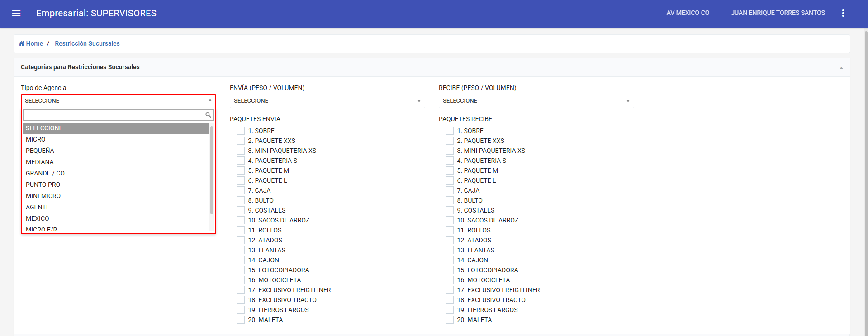Select MICRO from the agency list
This screenshot has height=336, width=868.
pos(36,139)
